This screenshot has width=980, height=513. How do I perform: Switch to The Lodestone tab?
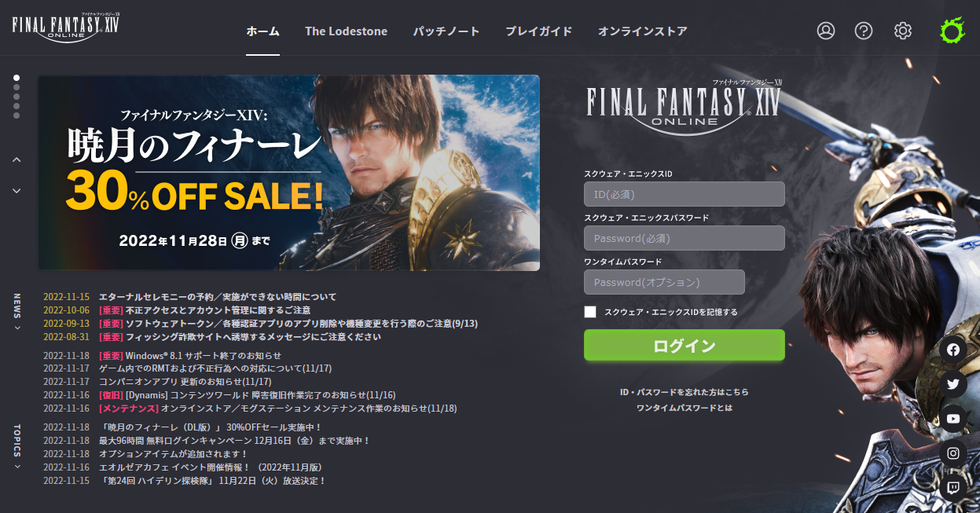coord(346,31)
